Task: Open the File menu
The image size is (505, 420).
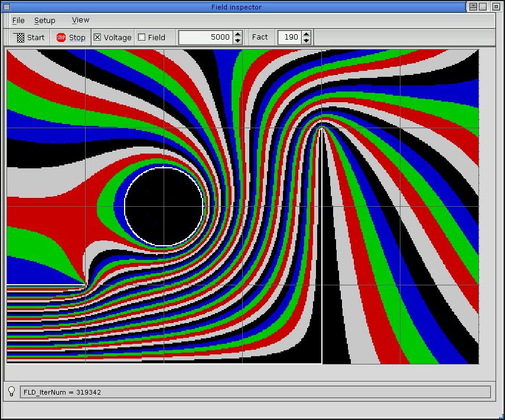Action: point(18,20)
